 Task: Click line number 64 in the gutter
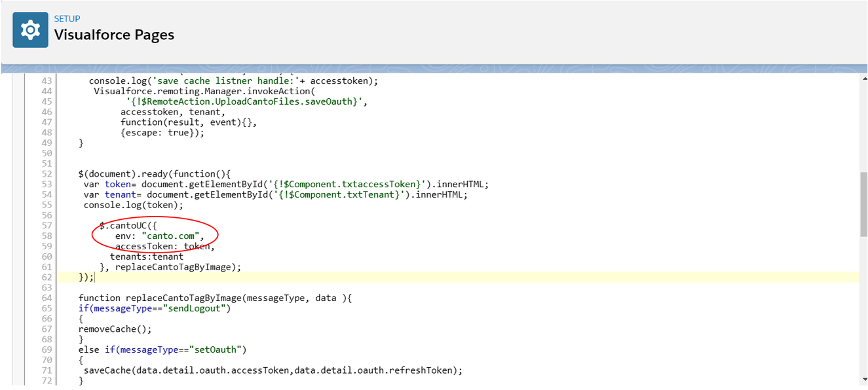click(46, 298)
